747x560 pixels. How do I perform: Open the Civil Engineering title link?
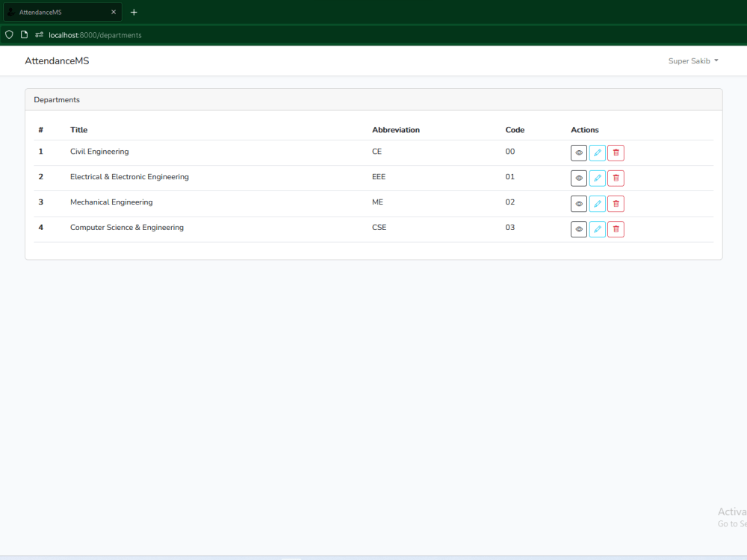click(x=99, y=152)
